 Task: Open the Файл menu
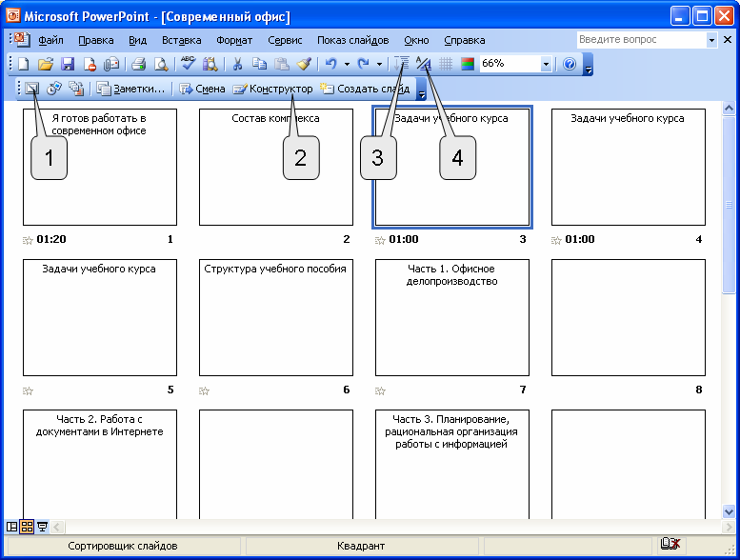(51, 40)
